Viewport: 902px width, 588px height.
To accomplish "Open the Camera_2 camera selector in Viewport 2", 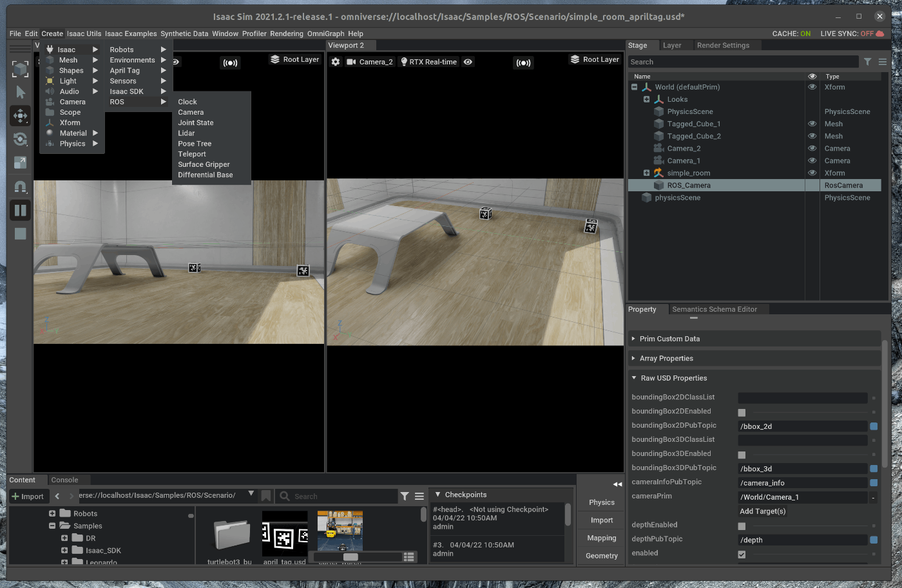I will pos(370,62).
